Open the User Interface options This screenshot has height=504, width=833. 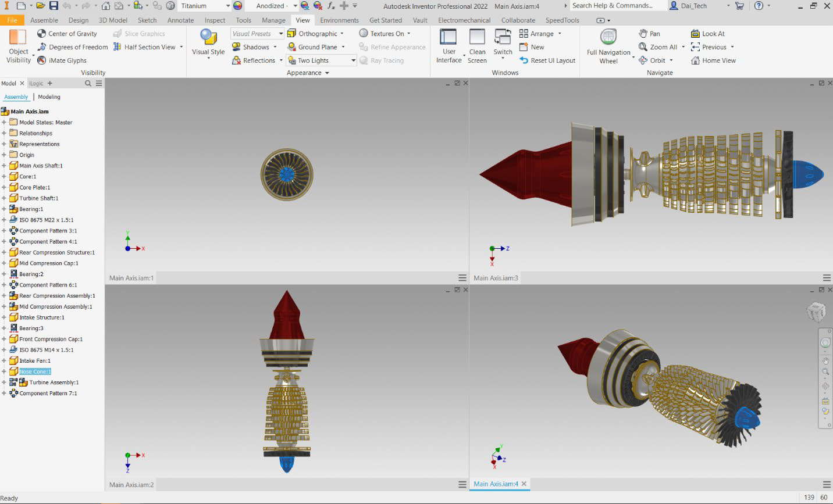click(x=448, y=46)
